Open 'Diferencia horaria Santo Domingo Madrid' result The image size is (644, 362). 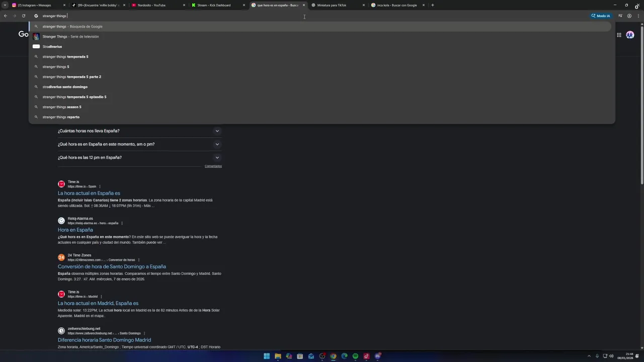104,340
